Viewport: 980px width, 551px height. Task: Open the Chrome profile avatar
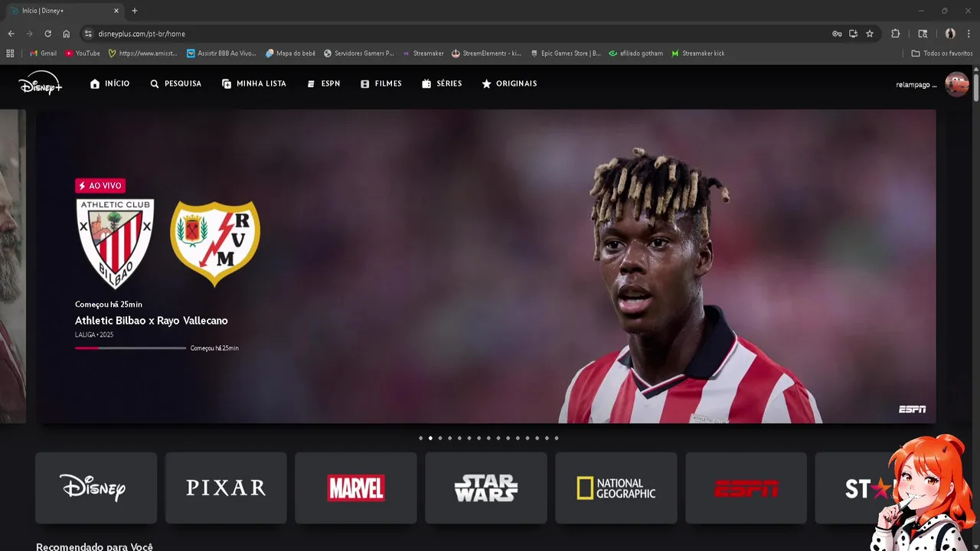pos(950,34)
